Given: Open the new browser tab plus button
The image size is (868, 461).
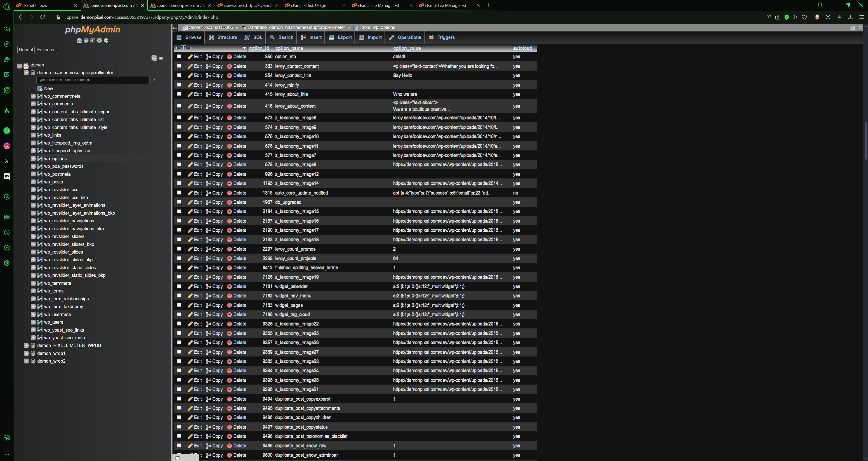Looking at the screenshot, I should 488,5.
